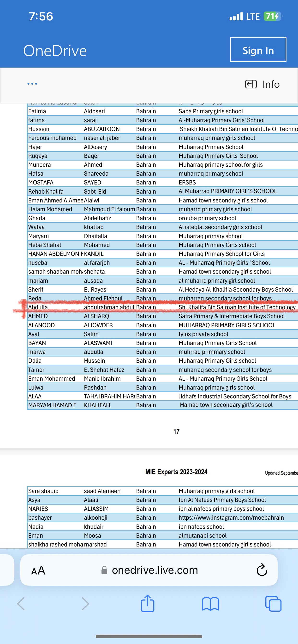
Task: Select 'Alaiwi' surname cell
Action: point(91,201)
